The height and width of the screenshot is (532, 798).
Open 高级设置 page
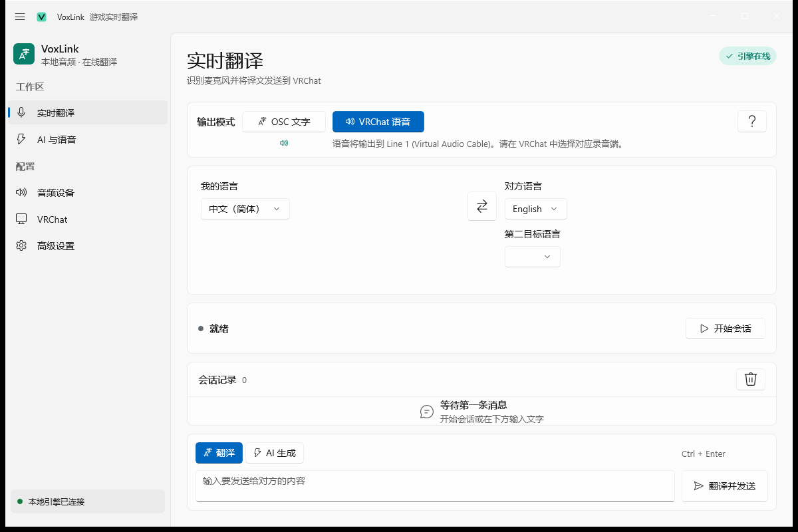point(88,246)
